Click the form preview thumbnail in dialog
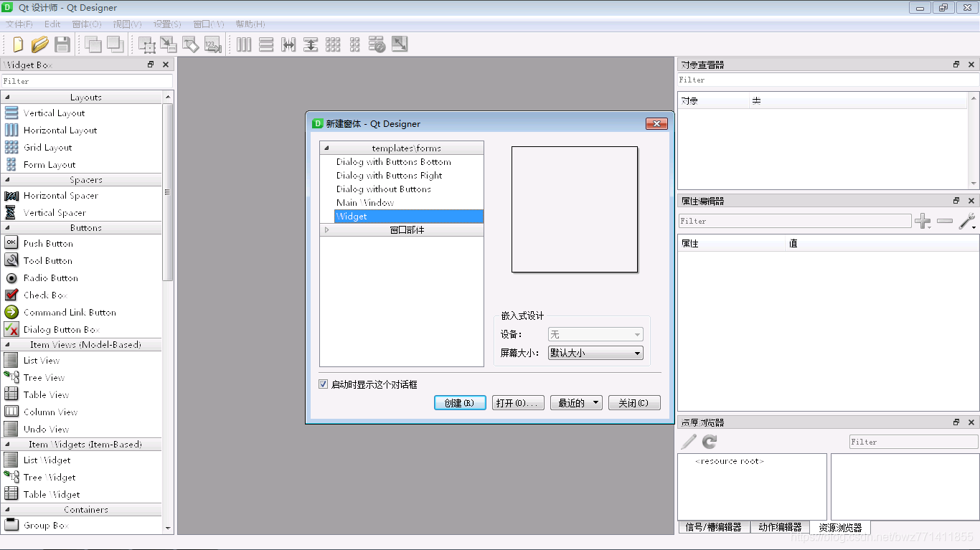This screenshot has width=980, height=550. click(x=575, y=209)
